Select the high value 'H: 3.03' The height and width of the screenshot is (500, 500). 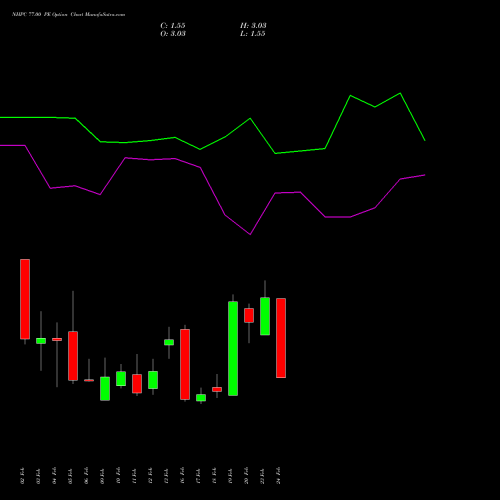click(x=253, y=26)
